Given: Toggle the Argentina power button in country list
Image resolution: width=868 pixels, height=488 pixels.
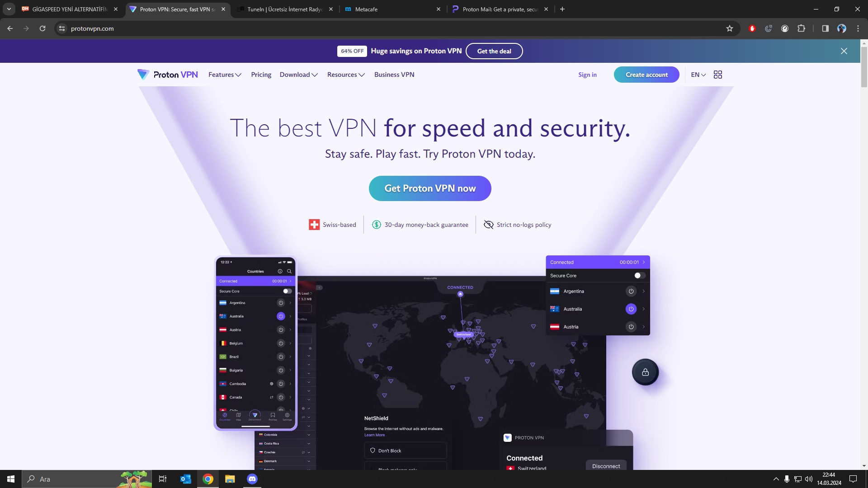Looking at the screenshot, I should (x=631, y=291).
